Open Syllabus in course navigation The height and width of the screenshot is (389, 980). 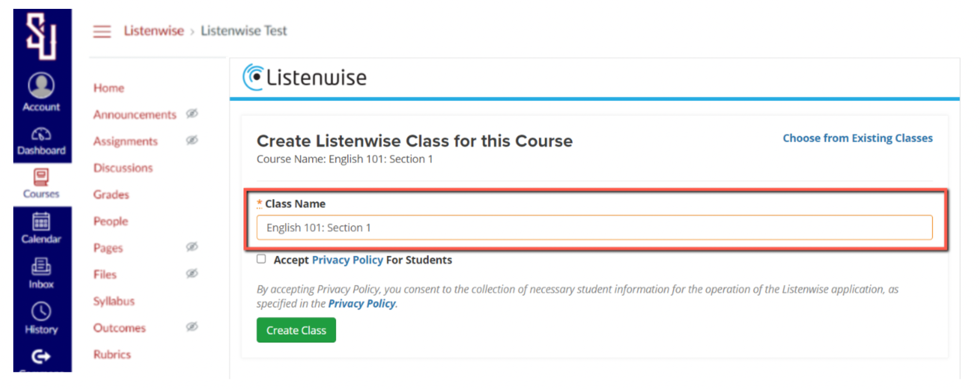click(114, 301)
